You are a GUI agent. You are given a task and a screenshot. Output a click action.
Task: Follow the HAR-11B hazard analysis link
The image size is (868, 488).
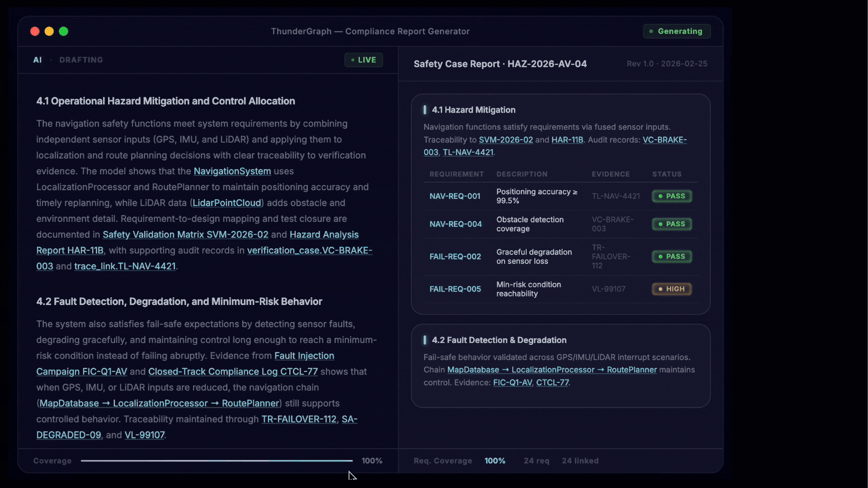tap(567, 140)
